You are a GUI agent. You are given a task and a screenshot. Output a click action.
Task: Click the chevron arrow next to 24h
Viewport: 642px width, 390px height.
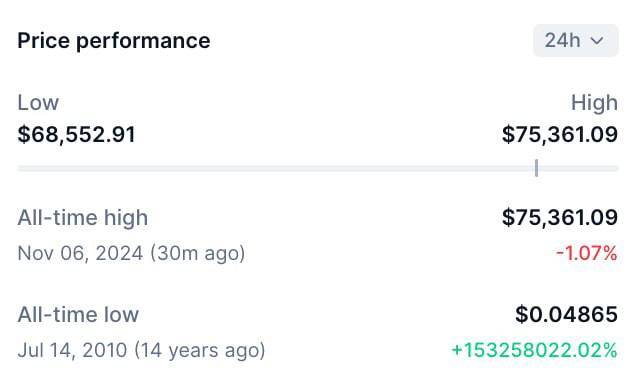[x=597, y=41]
